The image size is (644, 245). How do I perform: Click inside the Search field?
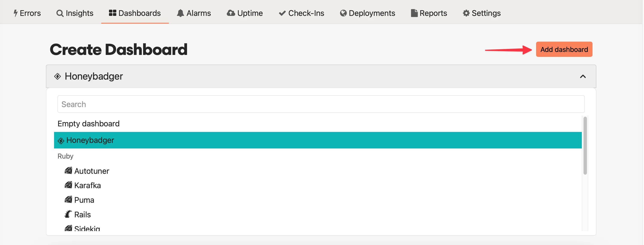coord(175,104)
